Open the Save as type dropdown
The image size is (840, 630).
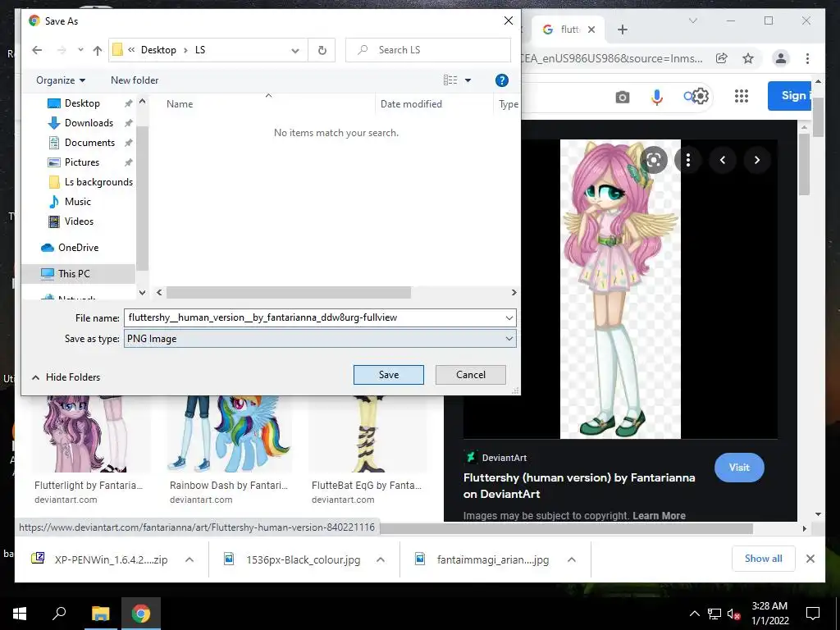[x=320, y=339]
